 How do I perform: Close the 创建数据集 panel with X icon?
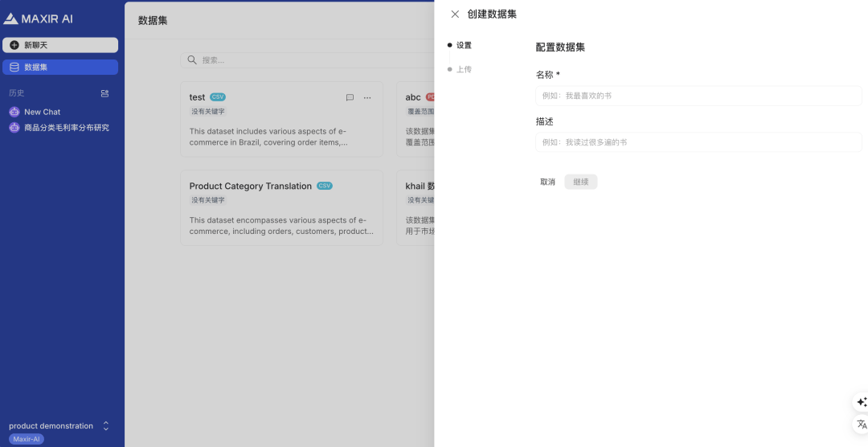(455, 14)
